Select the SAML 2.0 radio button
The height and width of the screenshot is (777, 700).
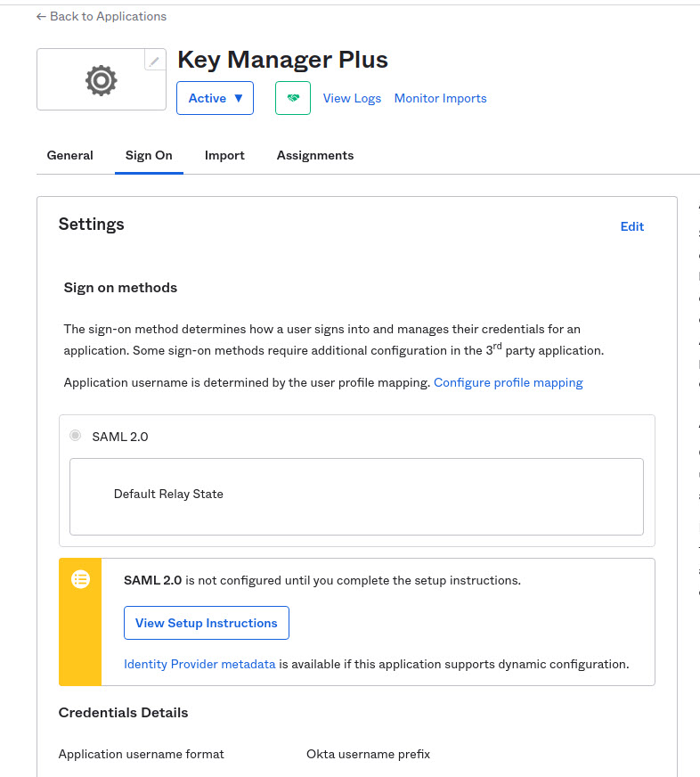76,437
